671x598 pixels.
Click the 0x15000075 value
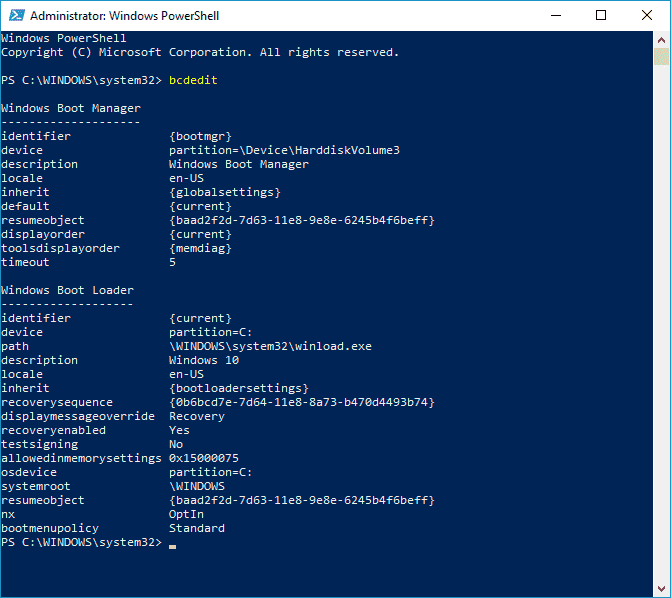tap(204, 458)
